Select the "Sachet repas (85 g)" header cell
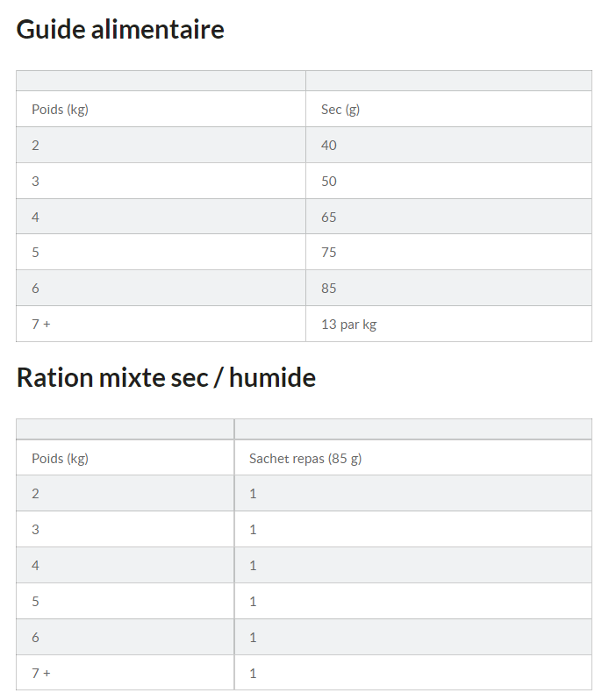609x700 pixels. [x=304, y=458]
